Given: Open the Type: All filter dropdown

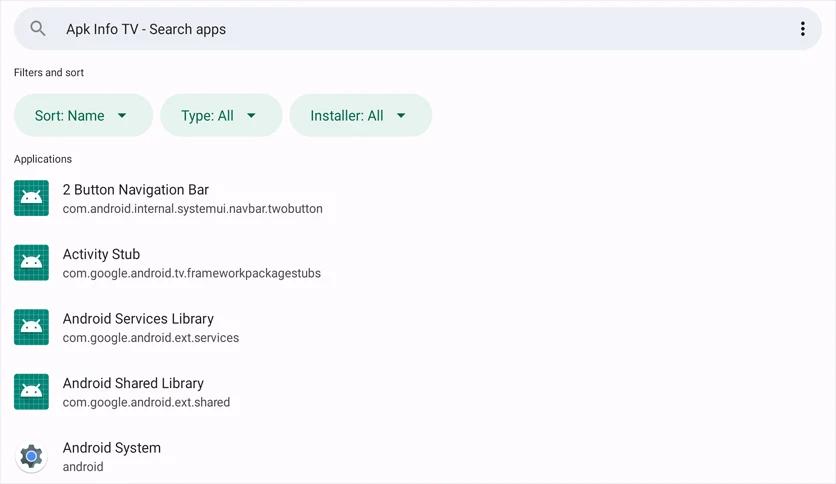Looking at the screenshot, I should pos(221,116).
